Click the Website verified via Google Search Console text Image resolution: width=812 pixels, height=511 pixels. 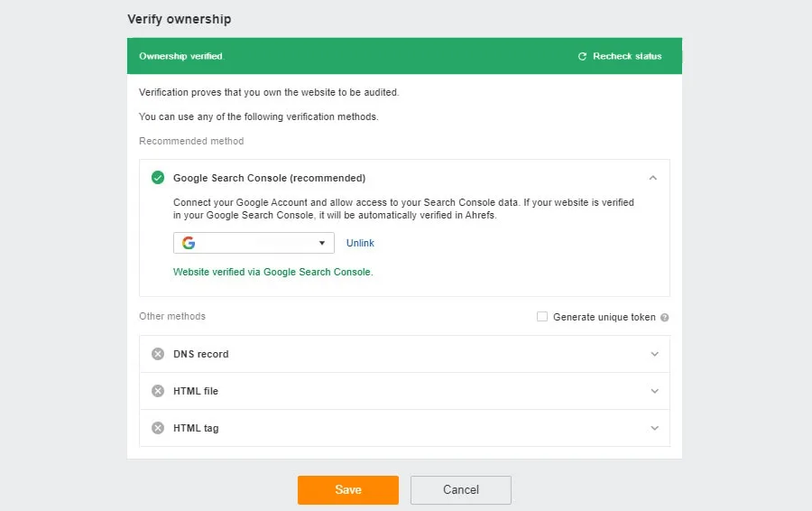tap(272, 272)
